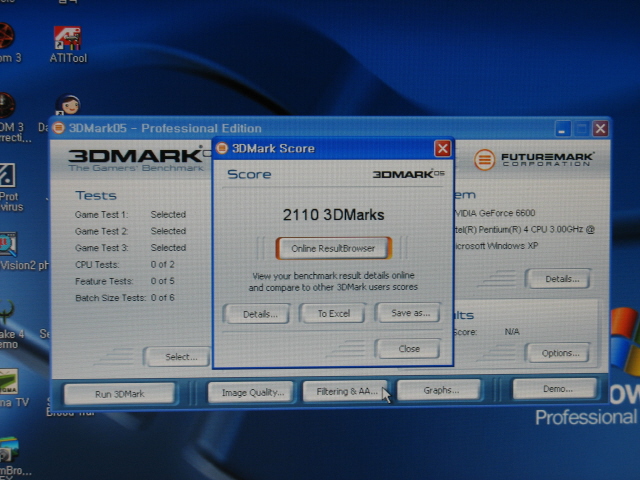Image resolution: width=640 pixels, height=480 pixels.
Task: Click 'CPU Tests:' row label
Action: click(x=97, y=265)
